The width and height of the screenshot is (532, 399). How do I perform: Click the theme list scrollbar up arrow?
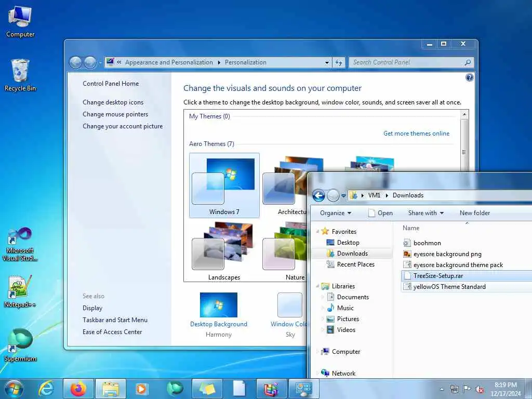pos(464,114)
